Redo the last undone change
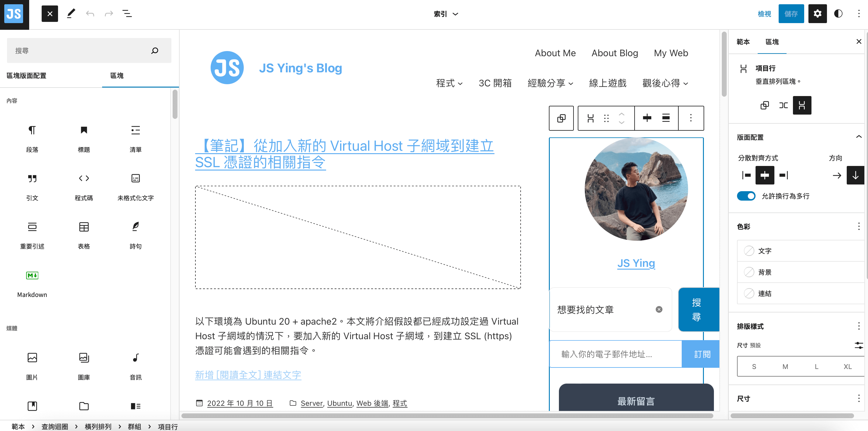 coord(108,14)
